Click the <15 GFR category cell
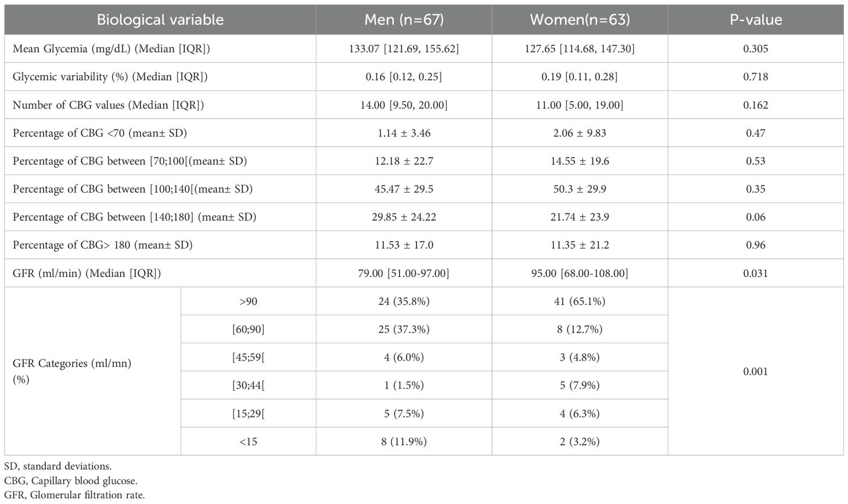The width and height of the screenshot is (848, 504). coord(249,442)
